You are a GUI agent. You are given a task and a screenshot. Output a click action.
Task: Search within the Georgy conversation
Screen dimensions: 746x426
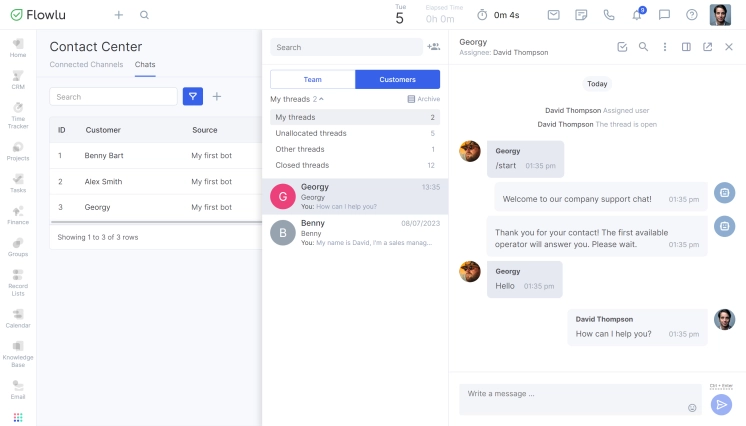643,47
